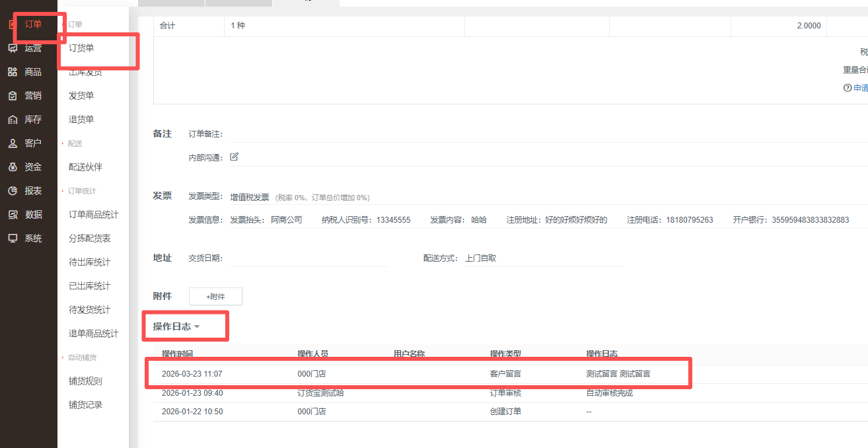
Task: Open 待出库统计 report
Action: [90, 262]
